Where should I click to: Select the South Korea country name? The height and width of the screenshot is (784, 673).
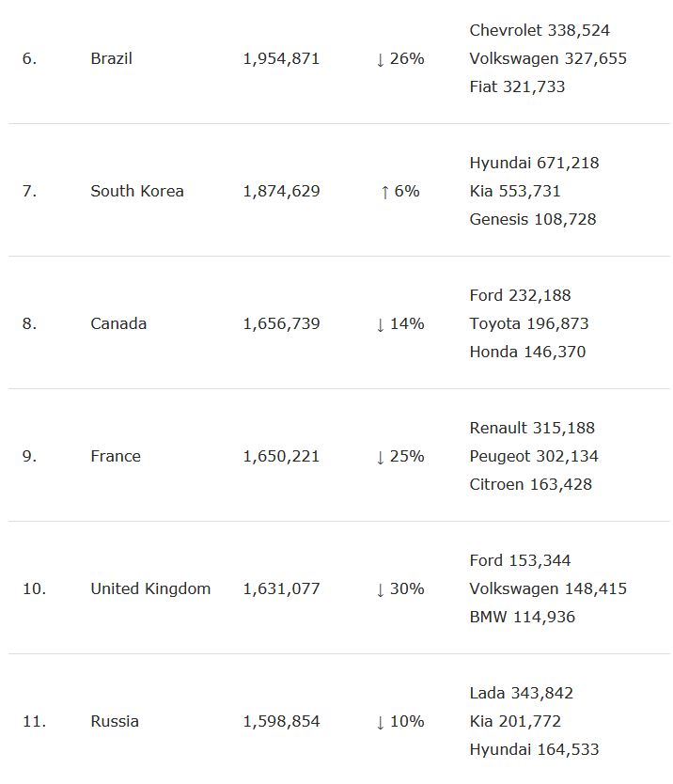coord(137,191)
